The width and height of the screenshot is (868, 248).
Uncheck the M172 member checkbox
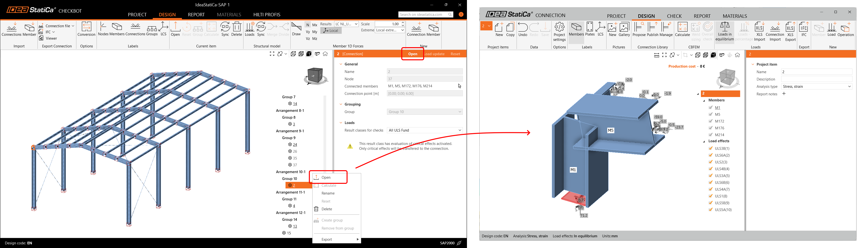point(711,121)
